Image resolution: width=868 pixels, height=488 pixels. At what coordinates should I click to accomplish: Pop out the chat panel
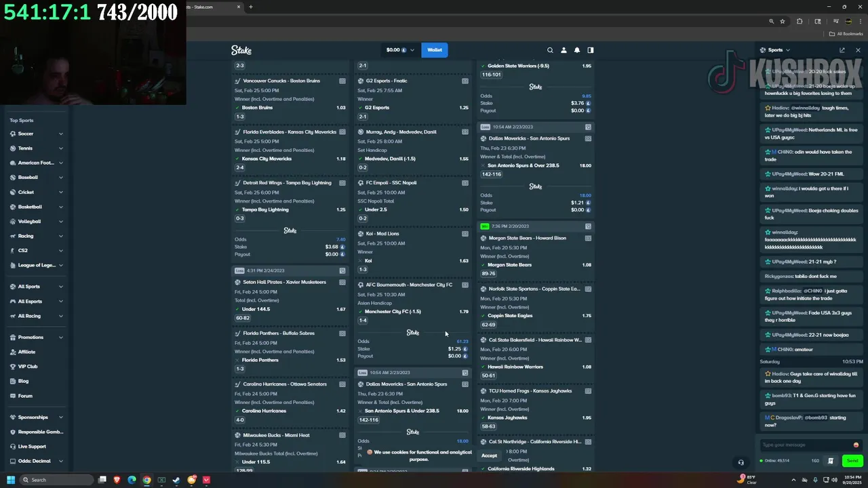[842, 50]
